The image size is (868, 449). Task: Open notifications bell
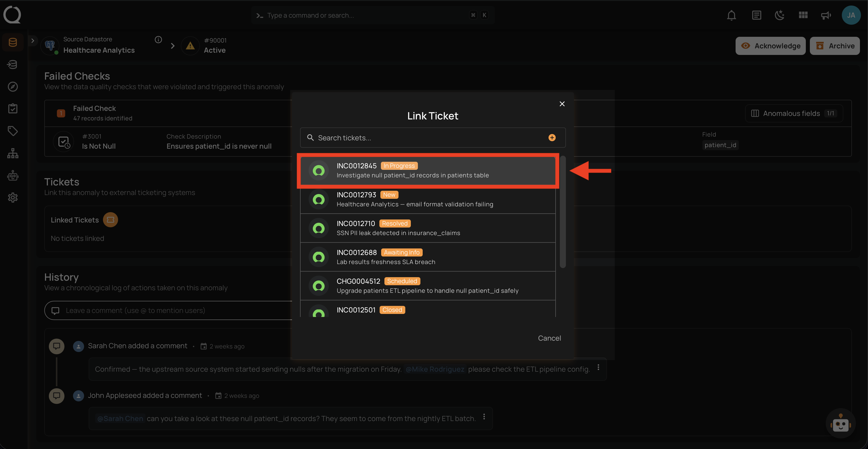(731, 15)
